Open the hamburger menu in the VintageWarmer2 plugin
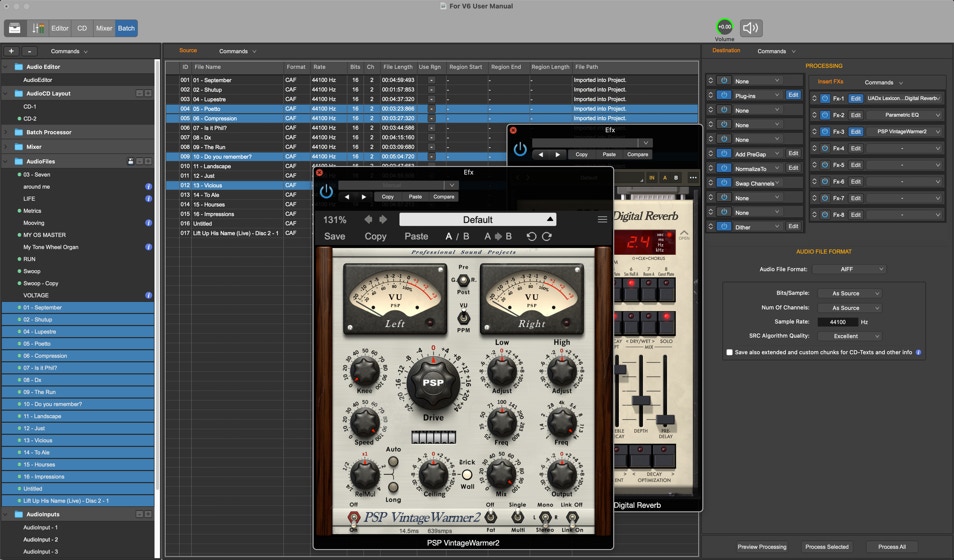 (x=602, y=220)
